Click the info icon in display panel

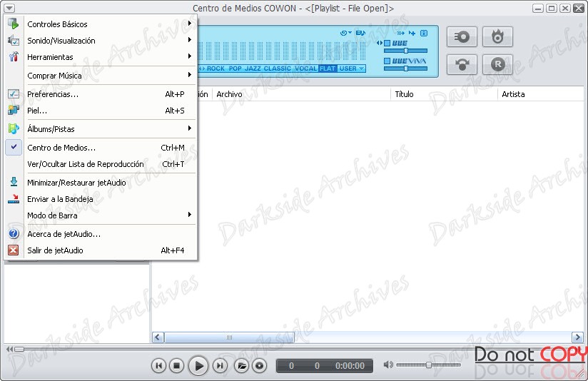(x=424, y=33)
